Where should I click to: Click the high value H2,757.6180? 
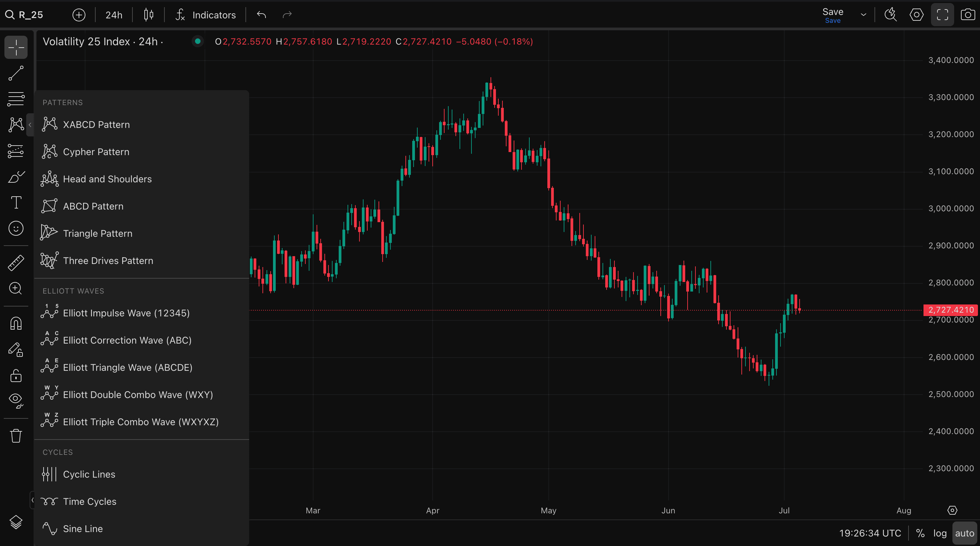click(304, 42)
